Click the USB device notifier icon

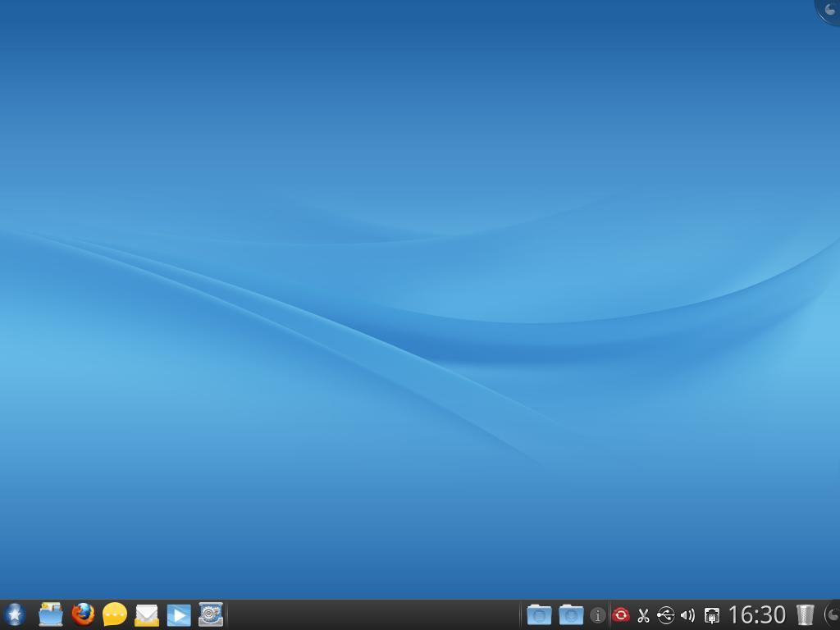click(x=666, y=614)
